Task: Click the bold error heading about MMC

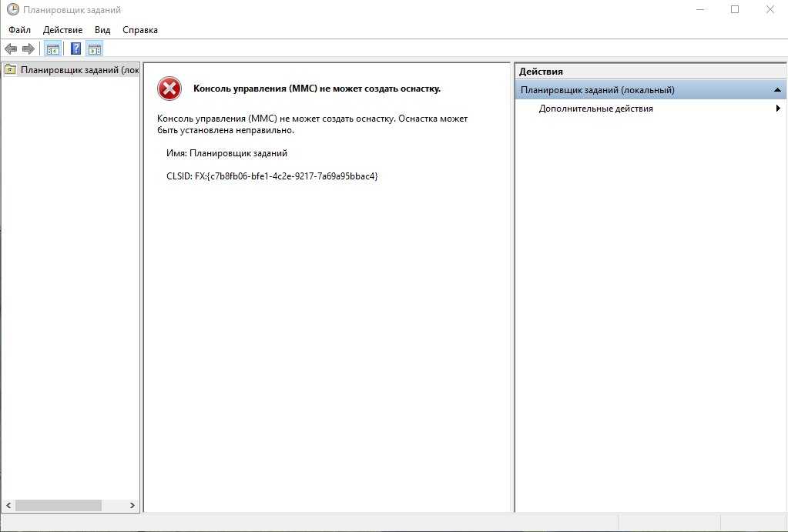Action: [x=317, y=89]
